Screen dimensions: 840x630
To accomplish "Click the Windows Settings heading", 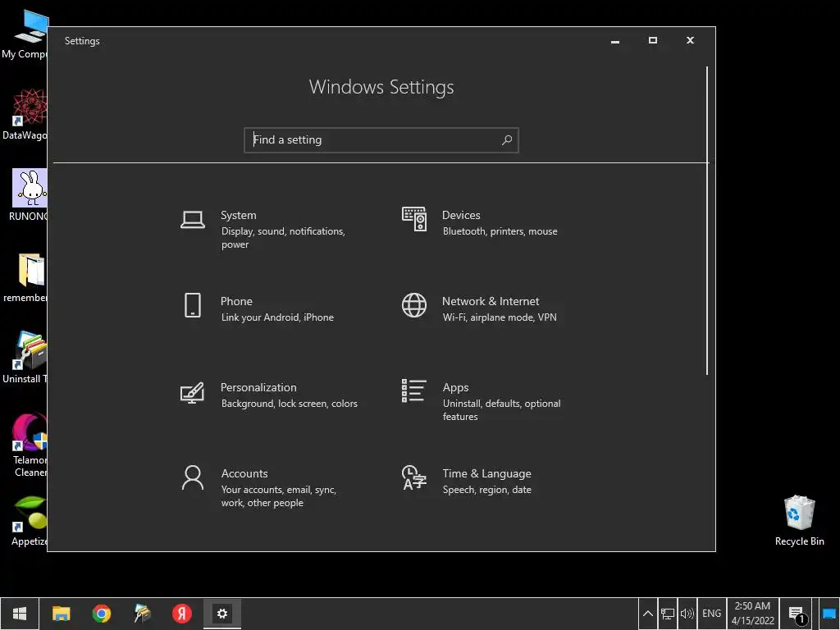I will (381, 87).
